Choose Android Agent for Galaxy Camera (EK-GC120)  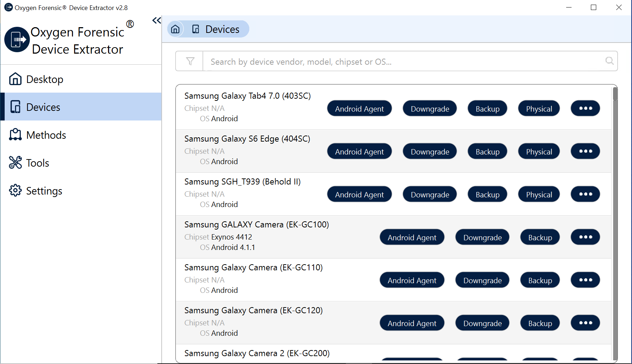[412, 323]
